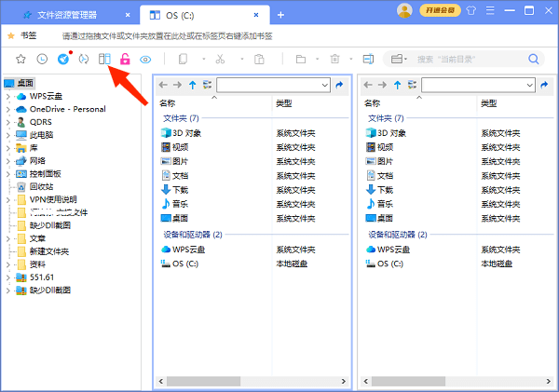The image size is (559, 392).
Task: Select OS (C:) drive in right pane
Action: (392, 264)
